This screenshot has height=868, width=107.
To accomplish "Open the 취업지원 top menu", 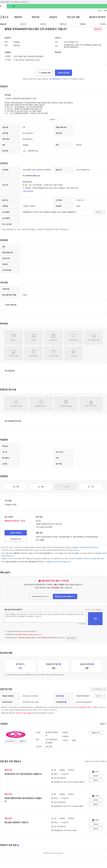I will coord(36,17).
